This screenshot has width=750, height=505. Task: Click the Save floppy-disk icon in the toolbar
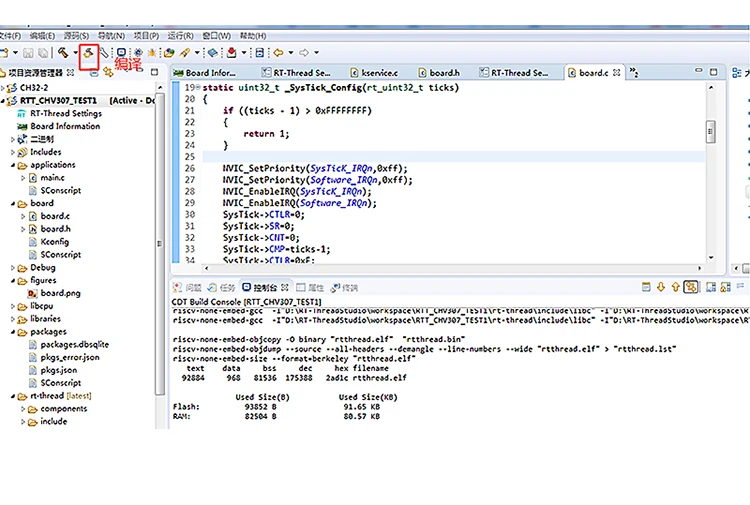click(x=28, y=53)
